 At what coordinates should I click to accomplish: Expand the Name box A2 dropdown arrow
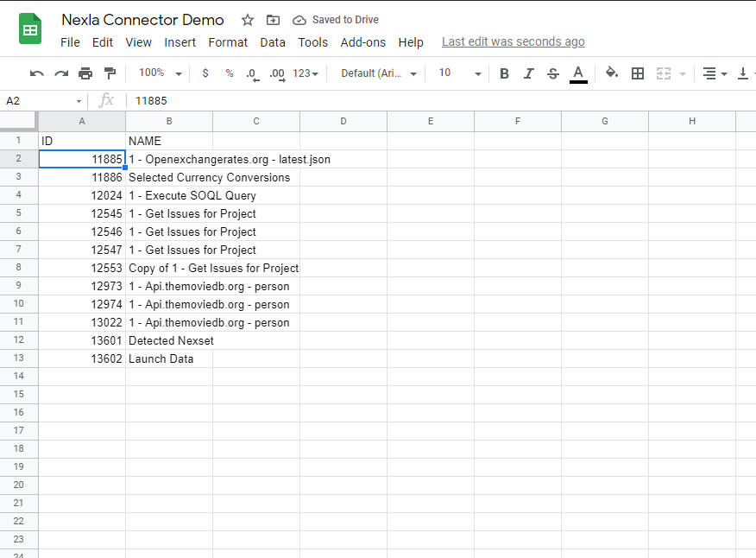79,101
